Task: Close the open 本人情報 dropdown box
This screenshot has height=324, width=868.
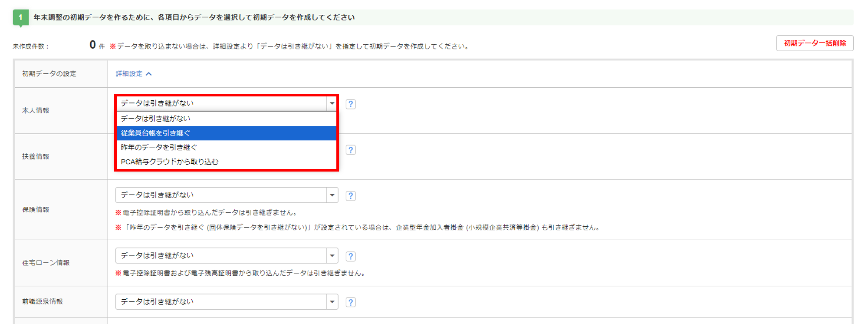Action: (332, 103)
